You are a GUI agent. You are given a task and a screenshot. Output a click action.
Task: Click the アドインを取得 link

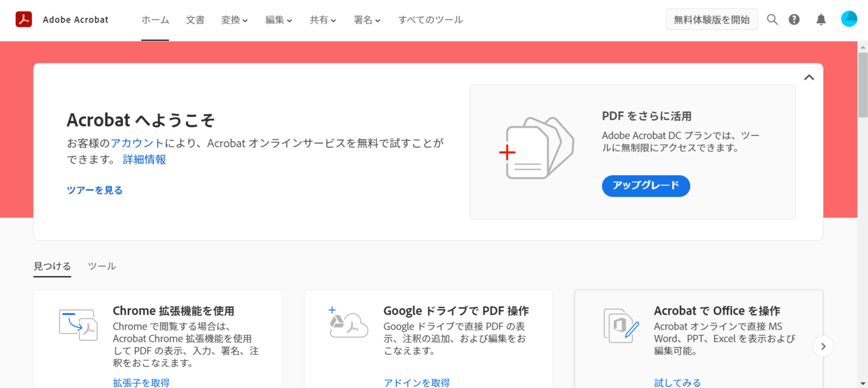pos(417,383)
